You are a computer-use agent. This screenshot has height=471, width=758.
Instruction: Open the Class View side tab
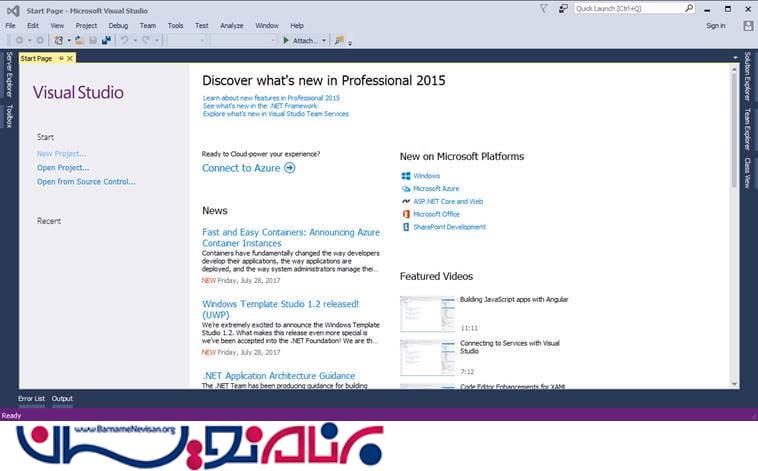(747, 172)
